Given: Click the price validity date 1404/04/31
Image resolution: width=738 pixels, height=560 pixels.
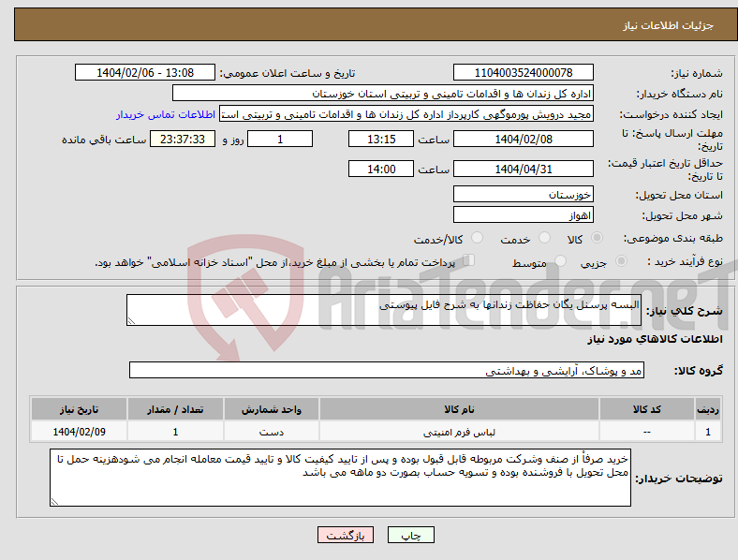Looking at the screenshot, I should click(x=523, y=169).
